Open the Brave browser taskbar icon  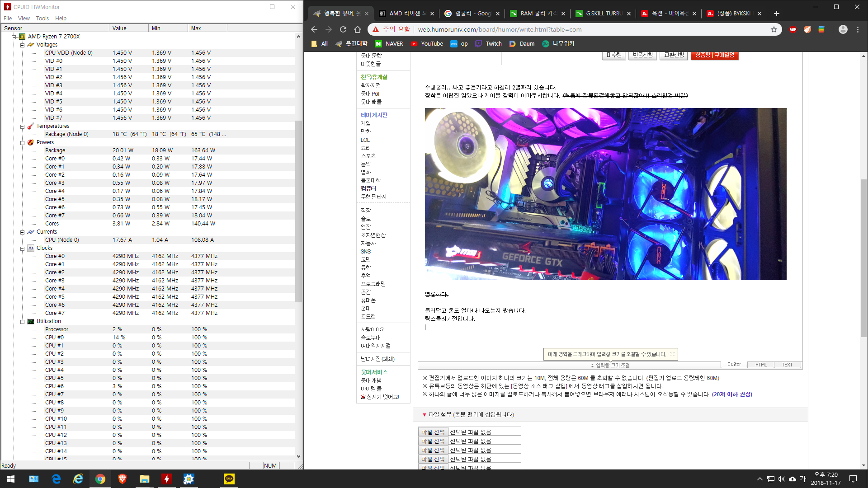[x=122, y=479]
